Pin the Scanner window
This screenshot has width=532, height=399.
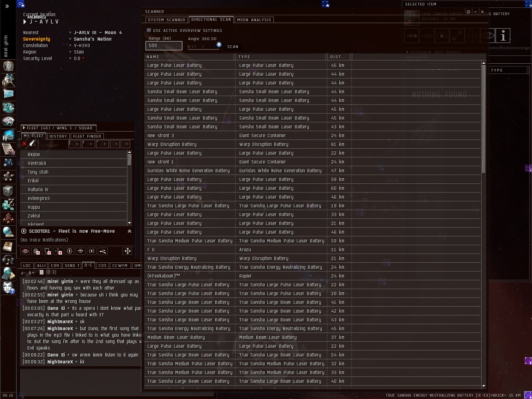tap(468, 12)
